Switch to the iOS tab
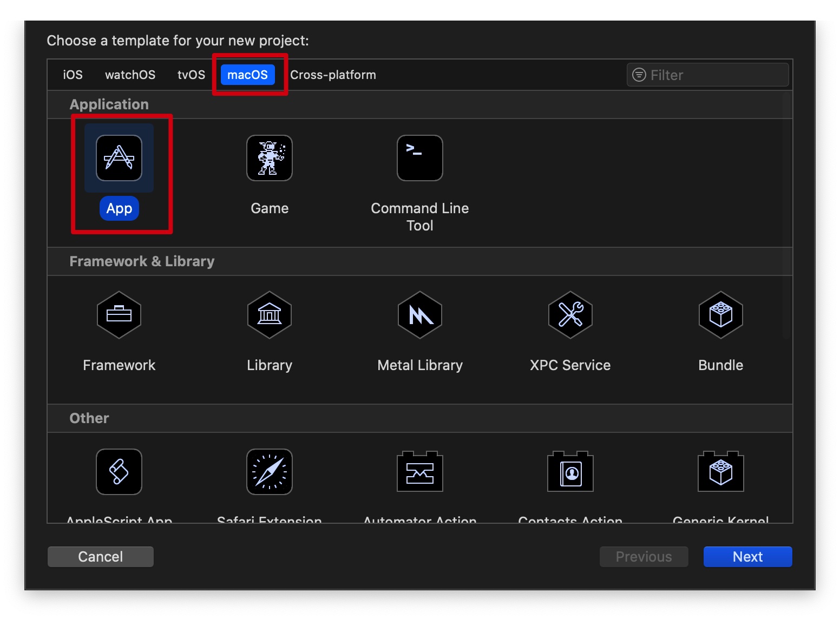 (x=73, y=75)
